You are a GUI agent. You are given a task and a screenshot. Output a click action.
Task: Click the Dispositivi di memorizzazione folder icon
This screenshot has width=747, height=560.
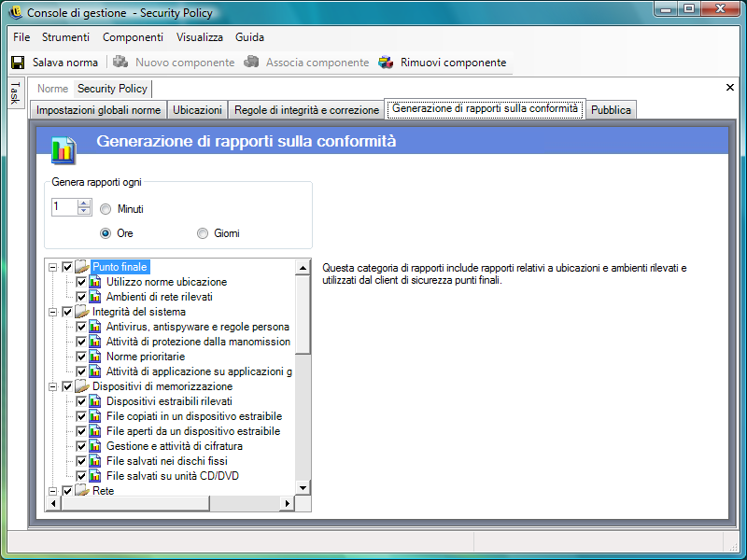[x=82, y=385]
